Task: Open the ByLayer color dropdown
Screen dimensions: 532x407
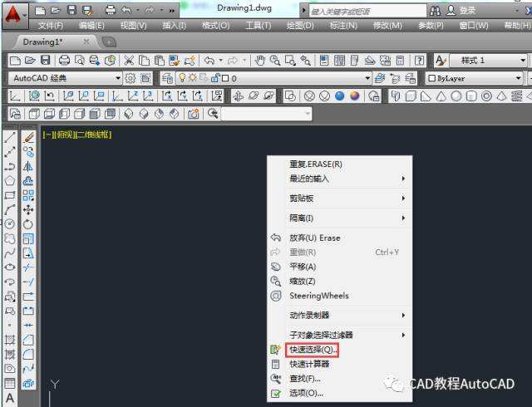Action: coord(475,78)
